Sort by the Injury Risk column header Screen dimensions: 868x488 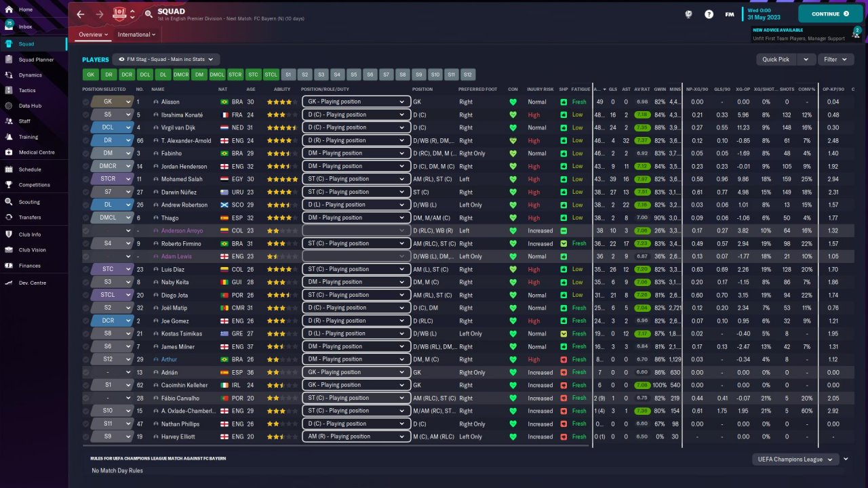click(x=540, y=89)
